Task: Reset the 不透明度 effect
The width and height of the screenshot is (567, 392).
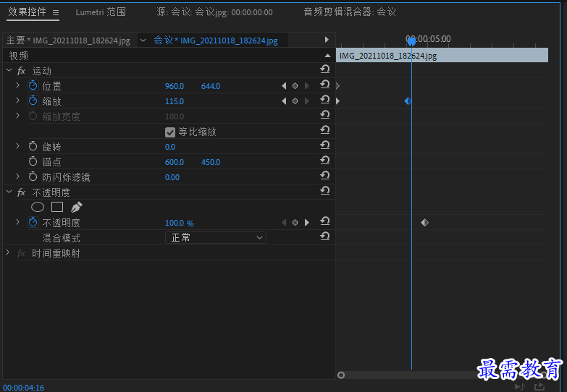Action: pos(324,190)
